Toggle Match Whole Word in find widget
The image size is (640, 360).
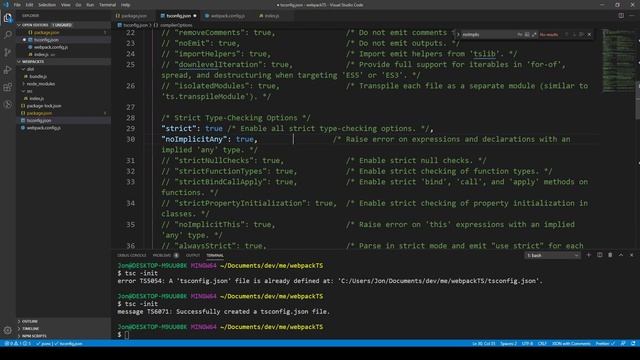(527, 35)
